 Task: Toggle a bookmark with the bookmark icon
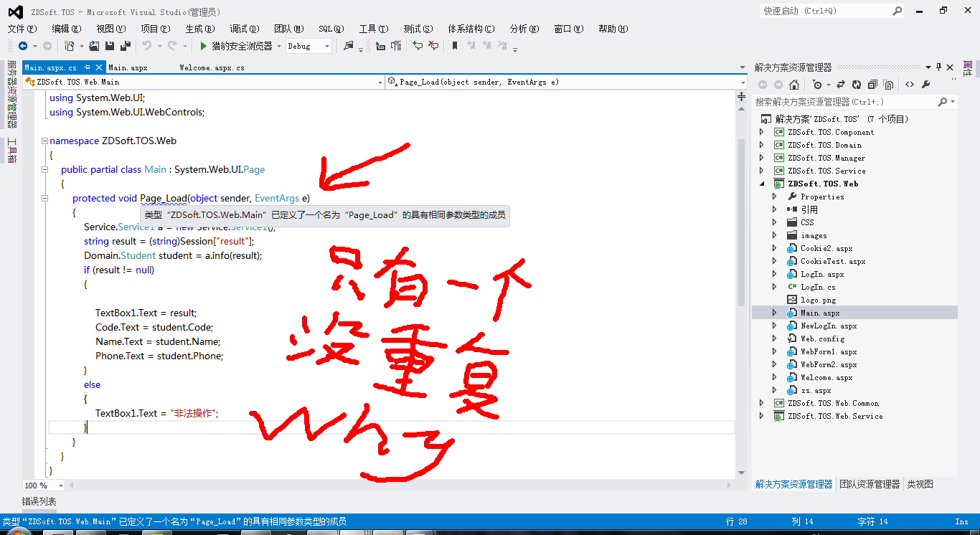point(454,46)
